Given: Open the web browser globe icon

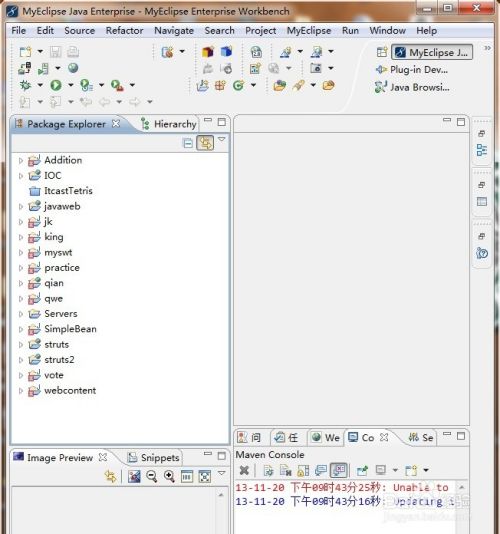Looking at the screenshot, I should pos(73,68).
